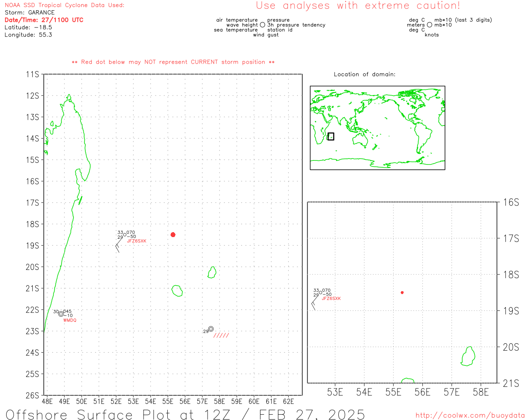Click the red storm position dot on main map
Viewport: 525px width, 420px height.
pyautogui.click(x=173, y=235)
